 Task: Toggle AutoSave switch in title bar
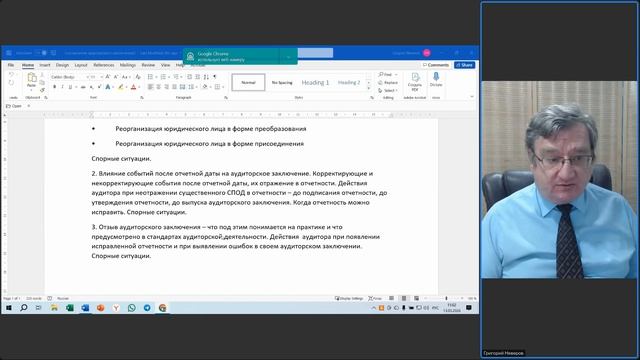pyautogui.click(x=41, y=53)
